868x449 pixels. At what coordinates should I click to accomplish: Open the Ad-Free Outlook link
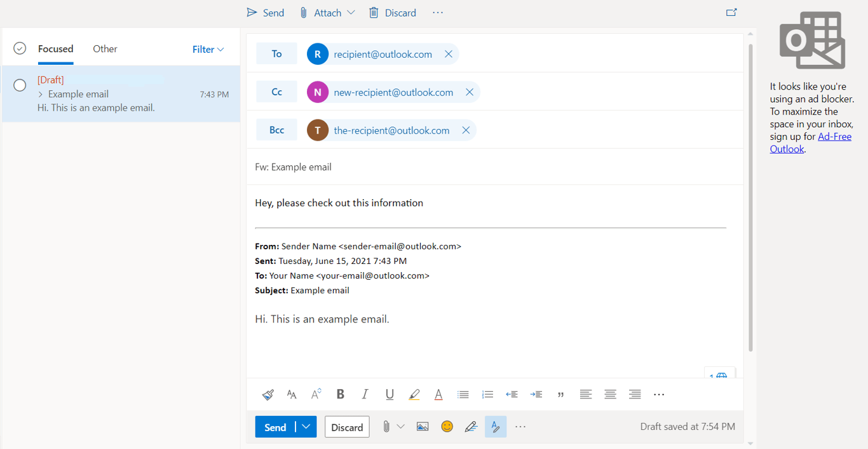pyautogui.click(x=834, y=136)
